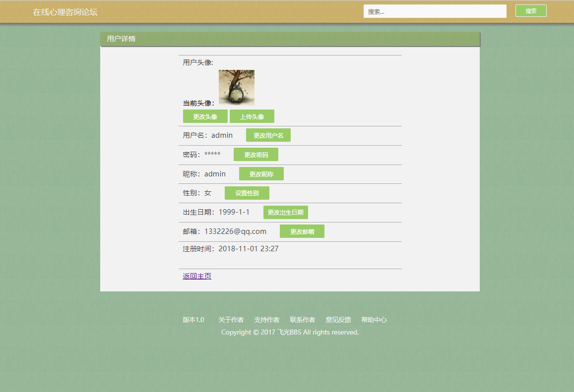
Task: Click the 更改邮箱 button
Action: (302, 231)
